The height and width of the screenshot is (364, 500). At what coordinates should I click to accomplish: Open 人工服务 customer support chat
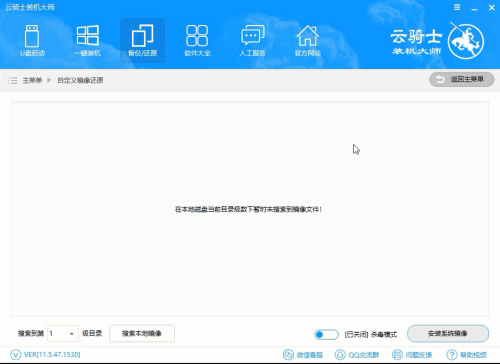coord(252,40)
